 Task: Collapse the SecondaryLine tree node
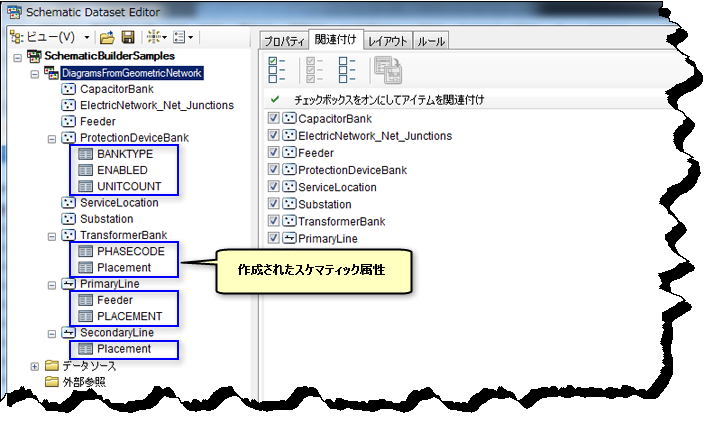click(x=51, y=334)
